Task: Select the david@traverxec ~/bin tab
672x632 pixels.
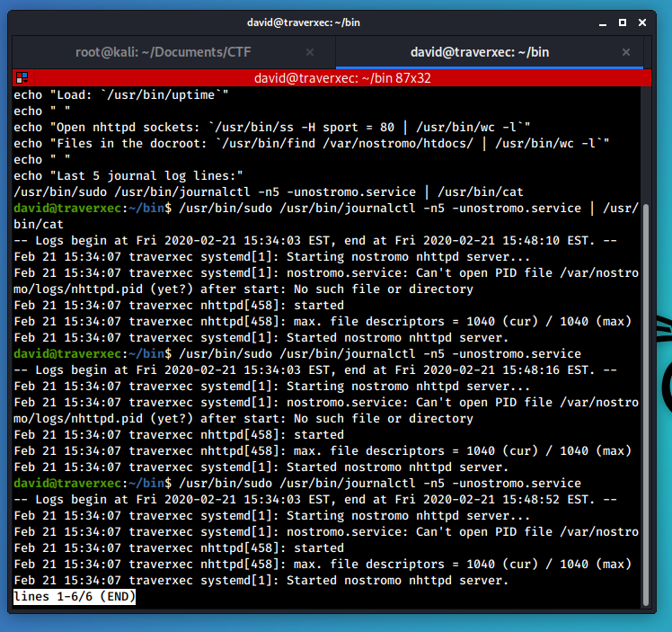Action: 479,52
